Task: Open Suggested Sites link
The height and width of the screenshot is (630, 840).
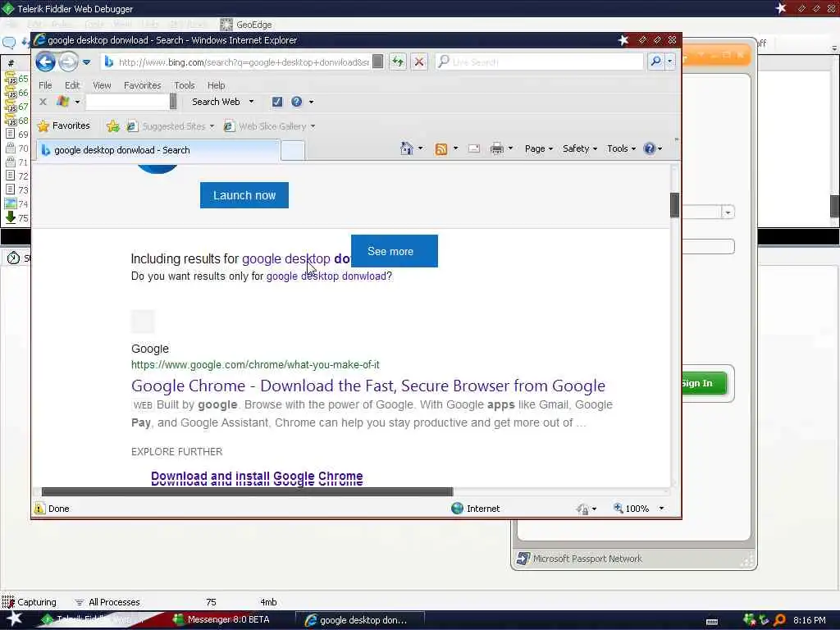Action: (170, 126)
